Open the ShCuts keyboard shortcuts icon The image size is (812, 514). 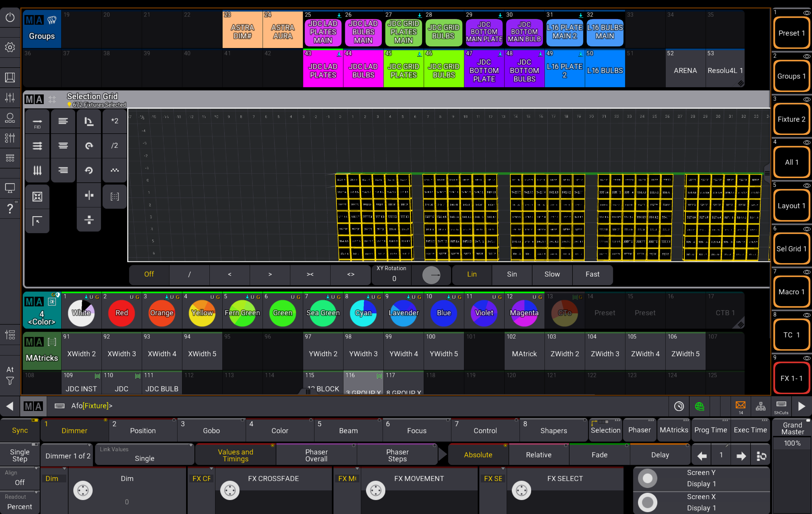click(x=781, y=406)
